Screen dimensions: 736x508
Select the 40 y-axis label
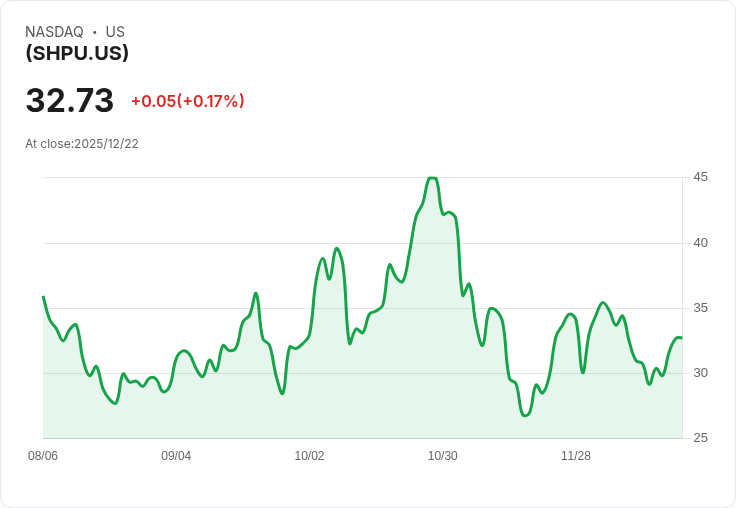701,243
